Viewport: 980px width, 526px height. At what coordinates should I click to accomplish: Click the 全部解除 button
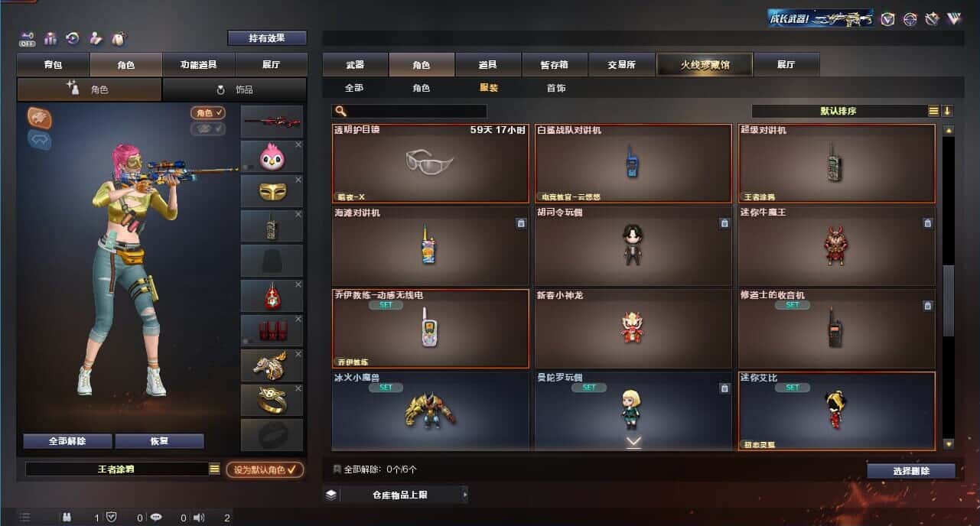67,441
